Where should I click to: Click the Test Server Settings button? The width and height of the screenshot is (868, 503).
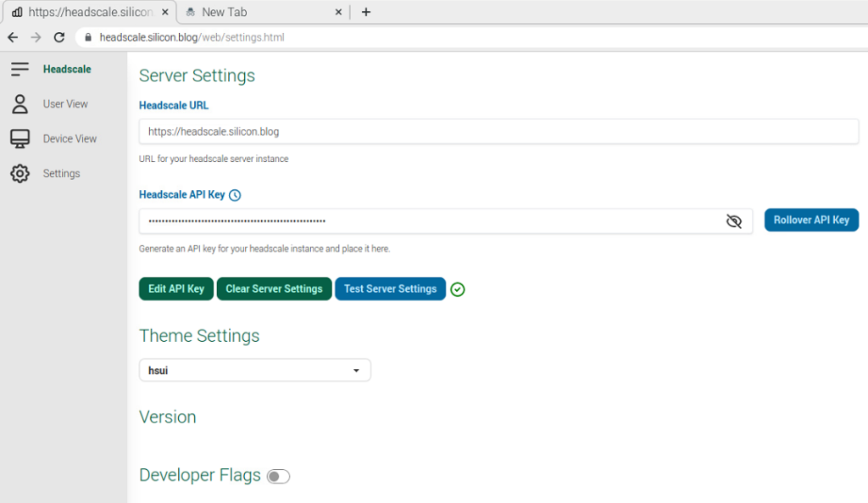[390, 288]
